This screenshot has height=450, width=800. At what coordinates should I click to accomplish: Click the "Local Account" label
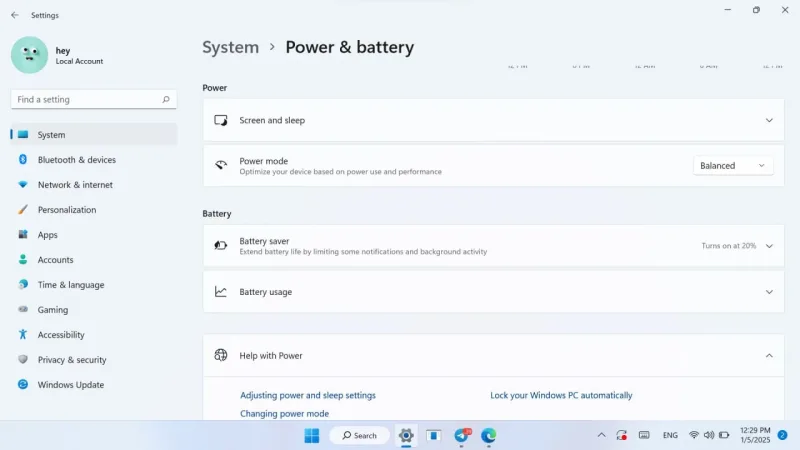79,61
